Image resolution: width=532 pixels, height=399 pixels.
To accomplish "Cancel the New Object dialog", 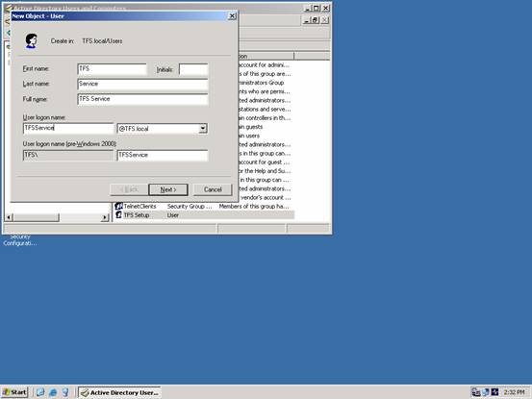I will (x=213, y=189).
